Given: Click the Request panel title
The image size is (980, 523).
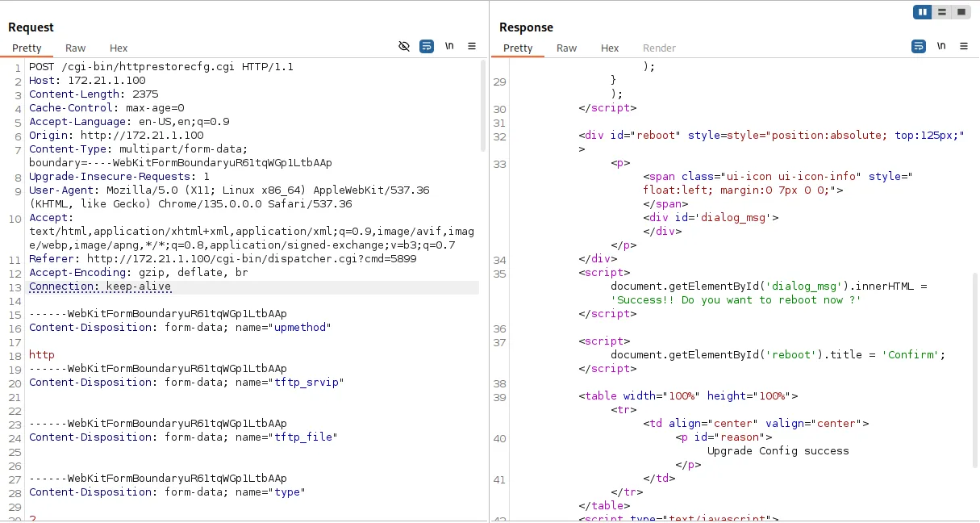Looking at the screenshot, I should [31, 27].
